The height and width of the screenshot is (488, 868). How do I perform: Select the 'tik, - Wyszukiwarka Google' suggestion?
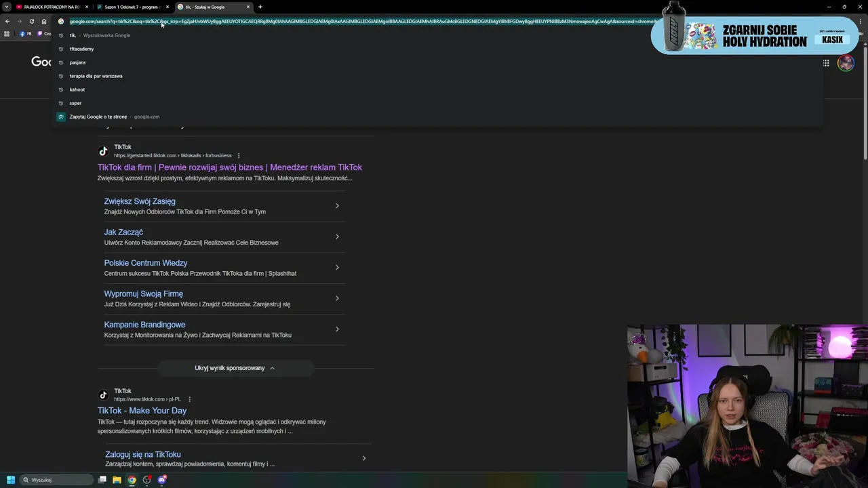tap(437, 35)
